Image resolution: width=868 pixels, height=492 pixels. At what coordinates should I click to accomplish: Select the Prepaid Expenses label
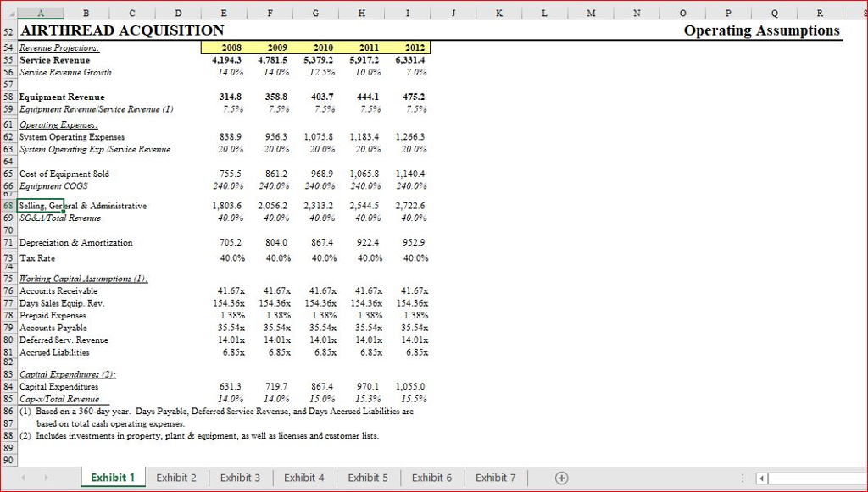pos(53,316)
